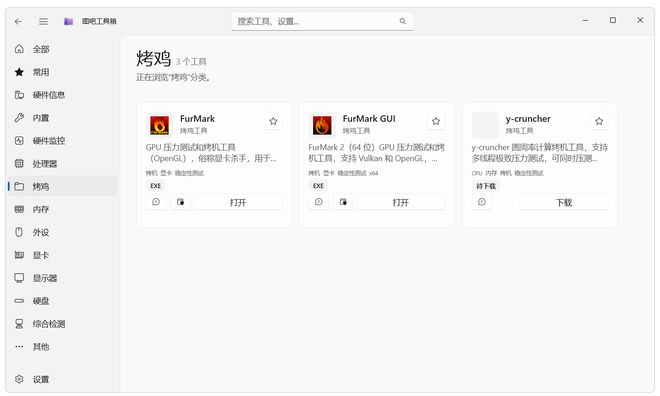Toggle the hamburger navigation menu
Screen dimensions: 660x396
43,21
